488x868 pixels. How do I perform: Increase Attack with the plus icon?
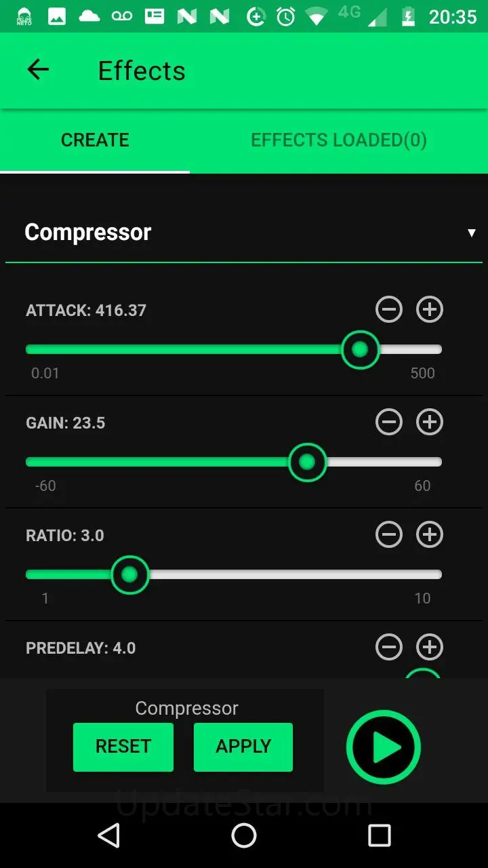tap(430, 310)
